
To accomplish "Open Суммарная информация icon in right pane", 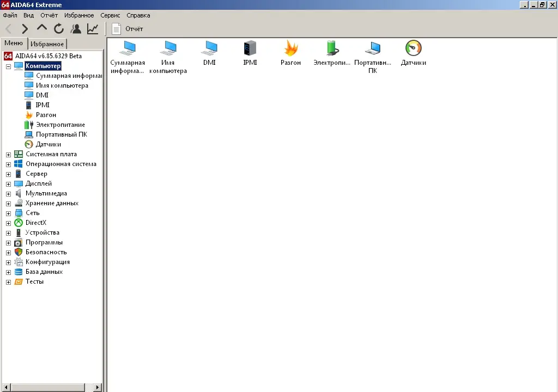I will pos(128,57).
